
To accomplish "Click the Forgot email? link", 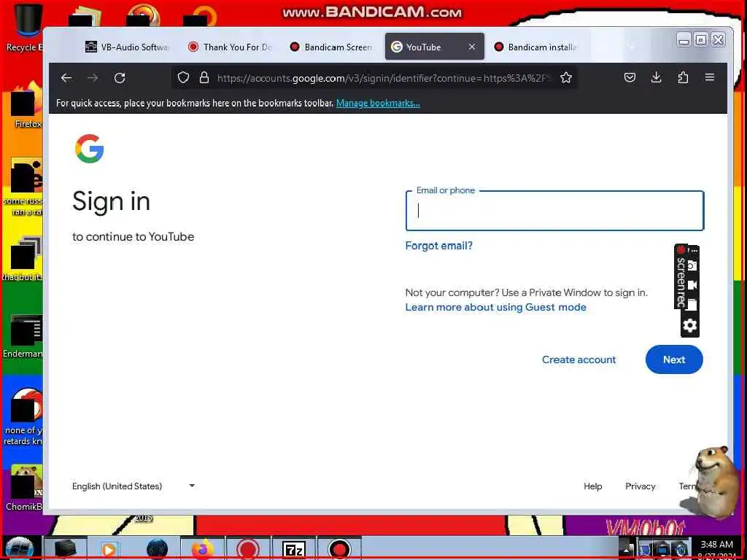I will (x=438, y=246).
